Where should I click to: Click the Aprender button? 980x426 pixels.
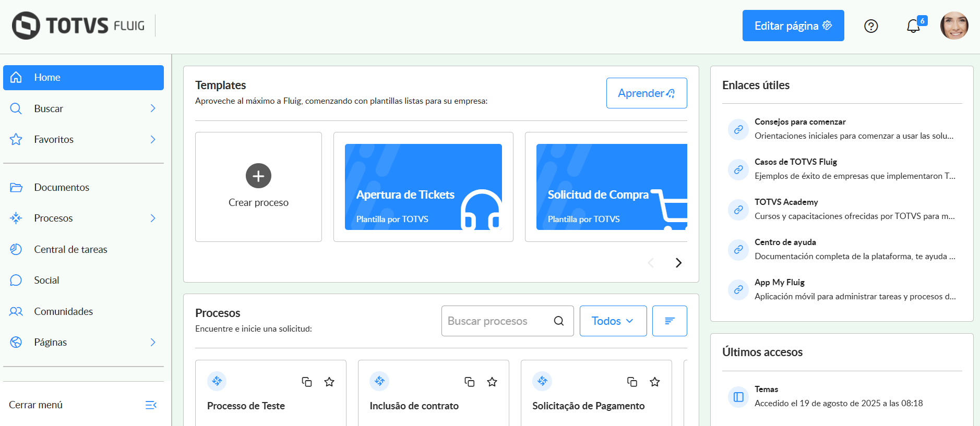tap(647, 93)
